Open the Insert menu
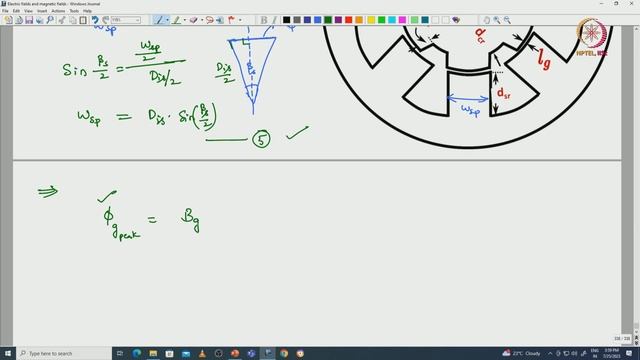 (x=42, y=11)
